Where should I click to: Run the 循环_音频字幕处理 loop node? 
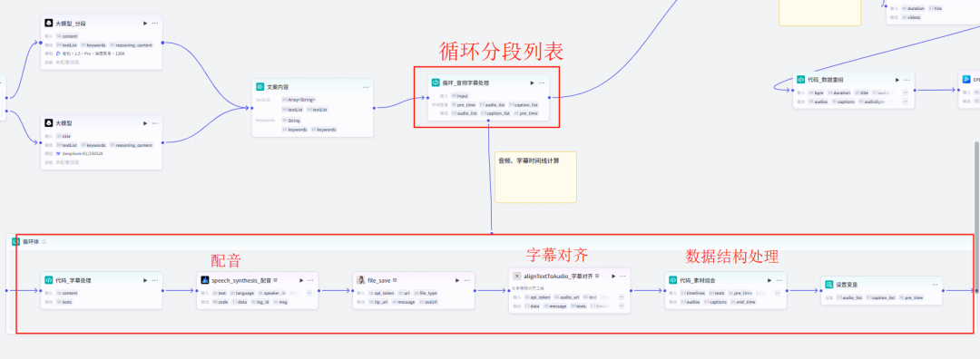pos(532,82)
